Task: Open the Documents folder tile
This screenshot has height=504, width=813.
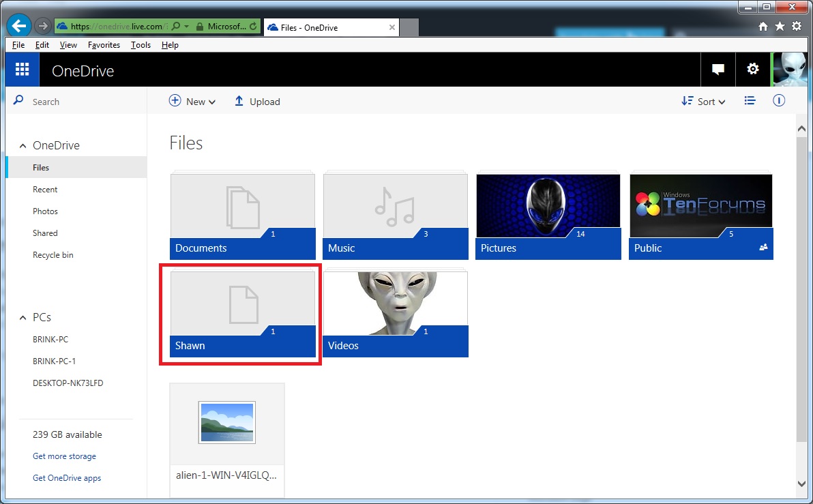Action: coord(243,216)
